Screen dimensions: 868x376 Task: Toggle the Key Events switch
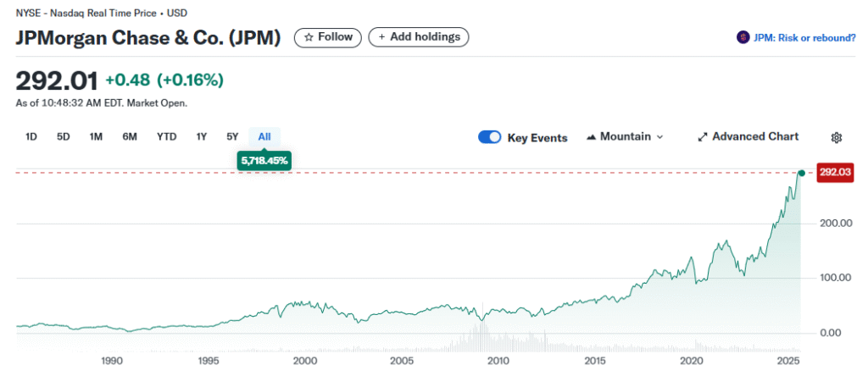point(490,137)
